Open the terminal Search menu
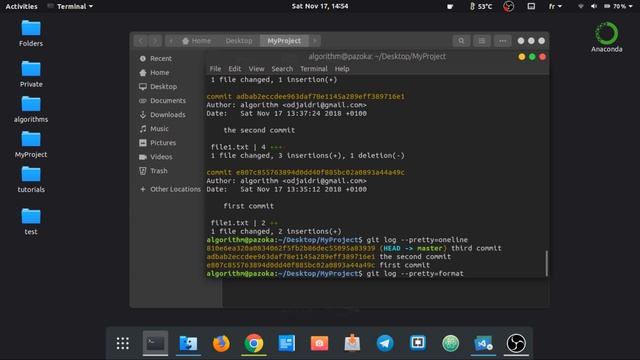Viewport: 640px width, 360px height. tap(282, 69)
